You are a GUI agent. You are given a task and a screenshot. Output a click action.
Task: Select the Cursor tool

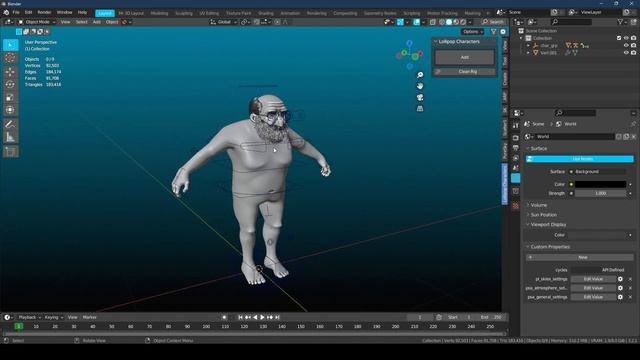point(11,58)
